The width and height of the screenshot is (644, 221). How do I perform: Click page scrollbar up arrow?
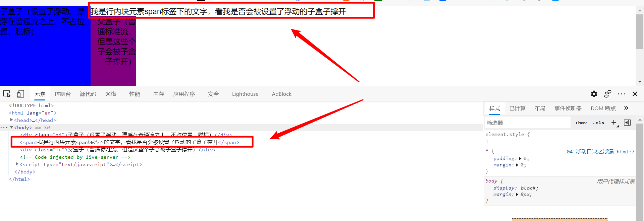(x=640, y=10)
